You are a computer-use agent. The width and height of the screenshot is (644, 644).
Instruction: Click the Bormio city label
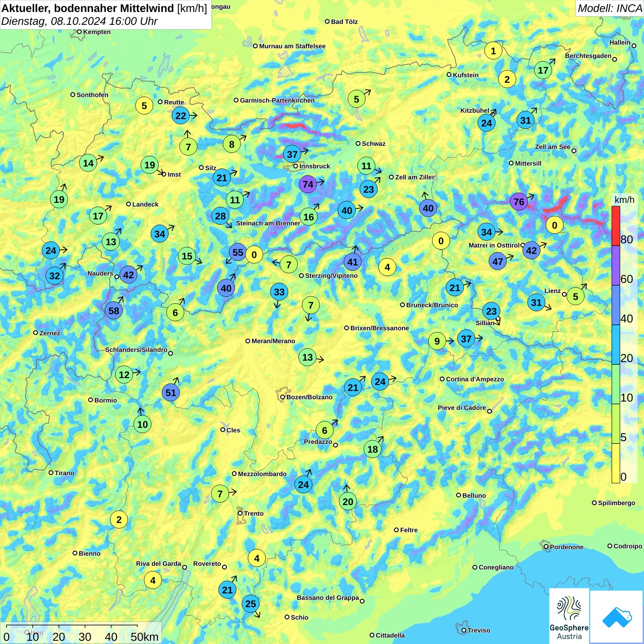(105, 400)
